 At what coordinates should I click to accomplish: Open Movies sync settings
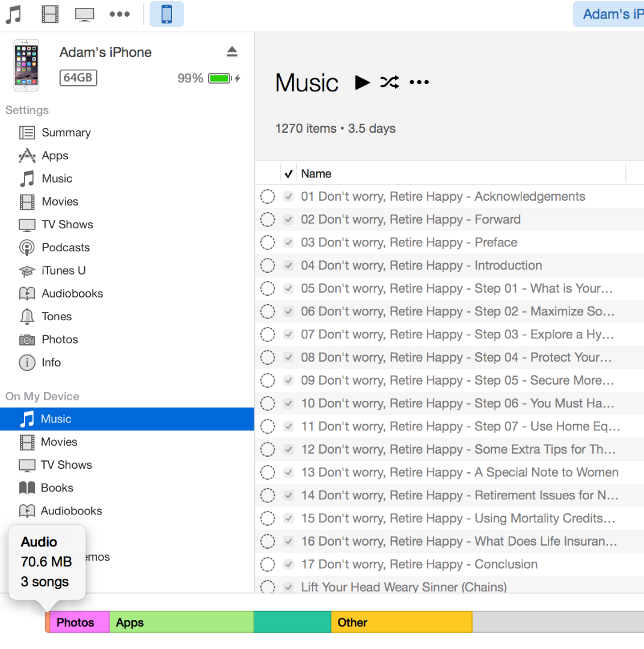pyautogui.click(x=49, y=201)
